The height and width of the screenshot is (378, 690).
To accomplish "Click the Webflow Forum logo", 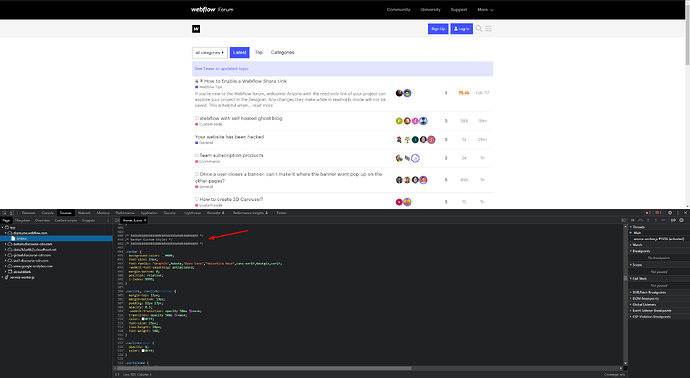I will [x=212, y=9].
